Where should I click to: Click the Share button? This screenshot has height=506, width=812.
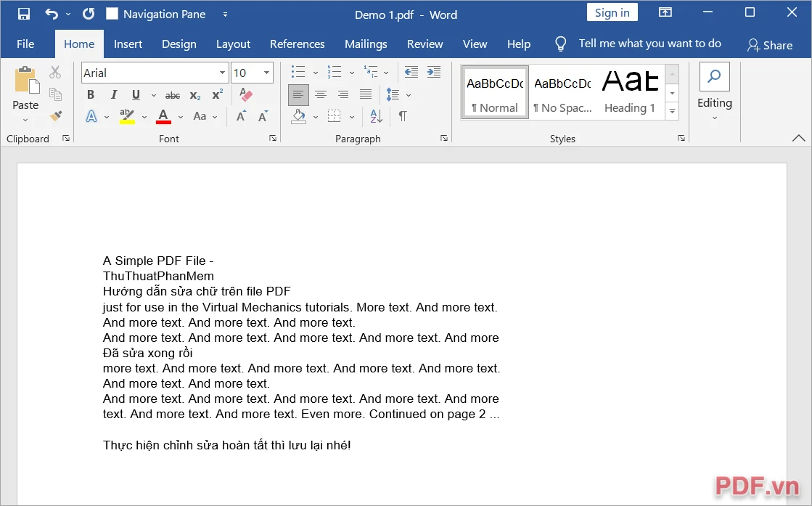coord(769,45)
